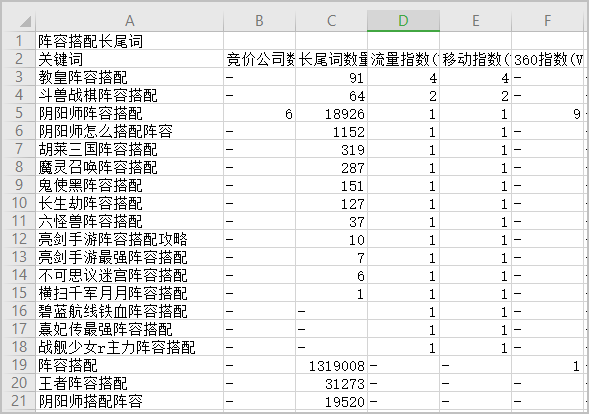Click the value 127 cell
The width and height of the screenshot is (589, 414).
332,203
